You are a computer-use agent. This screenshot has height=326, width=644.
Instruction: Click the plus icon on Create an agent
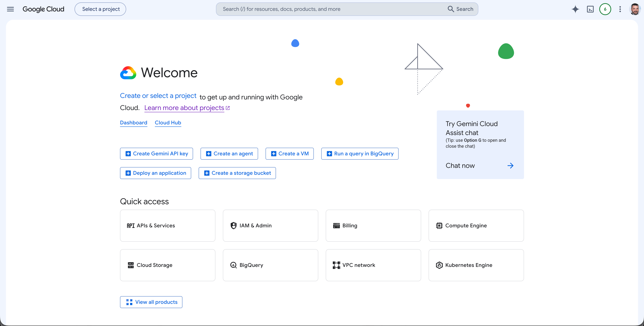point(209,154)
